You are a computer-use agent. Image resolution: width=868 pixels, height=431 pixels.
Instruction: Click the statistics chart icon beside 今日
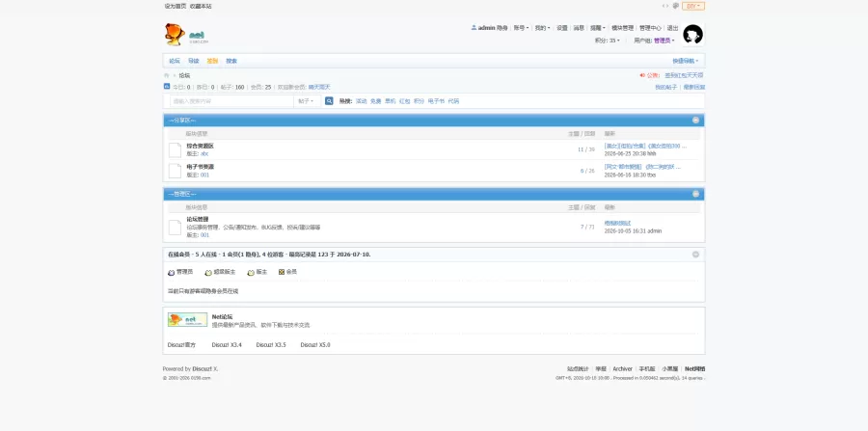[x=167, y=87]
